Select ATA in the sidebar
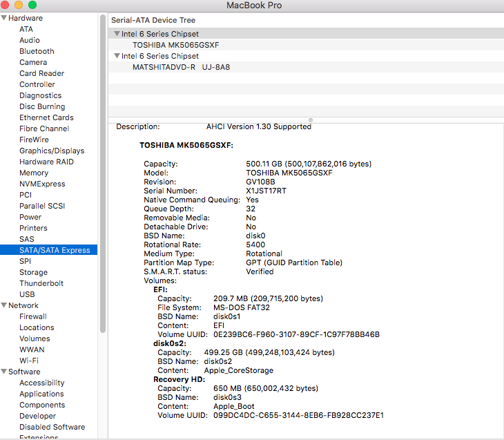This screenshot has height=440, width=504. pyautogui.click(x=26, y=29)
